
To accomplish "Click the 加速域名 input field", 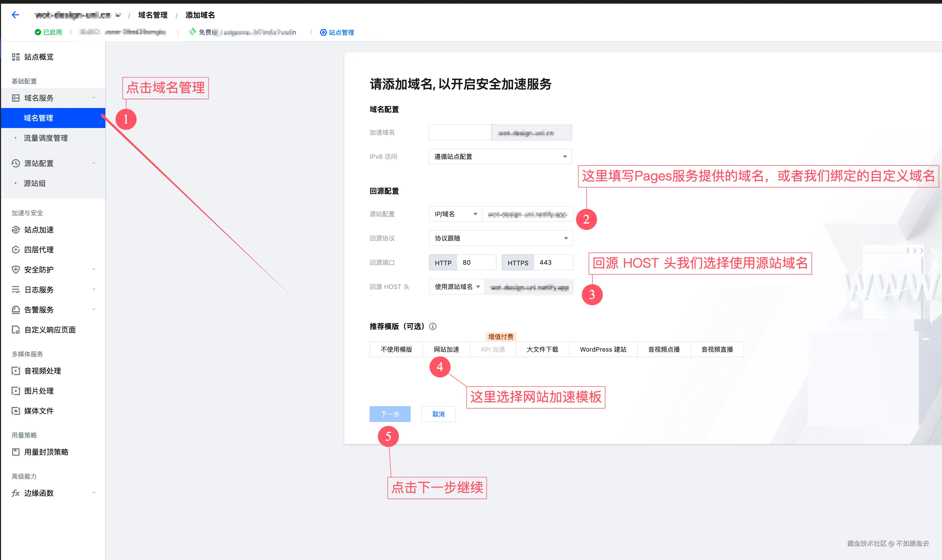I will [x=459, y=132].
